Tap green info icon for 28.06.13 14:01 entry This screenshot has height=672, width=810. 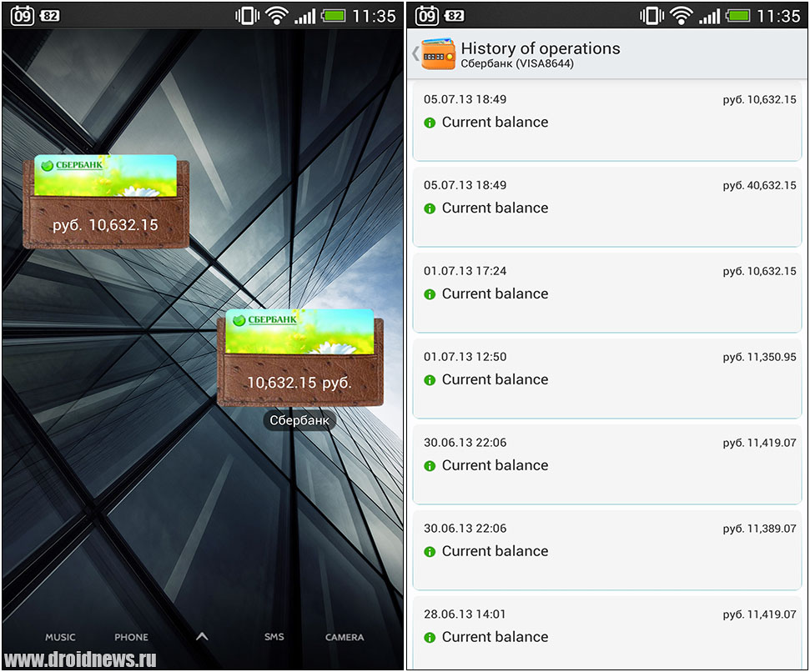point(430,638)
